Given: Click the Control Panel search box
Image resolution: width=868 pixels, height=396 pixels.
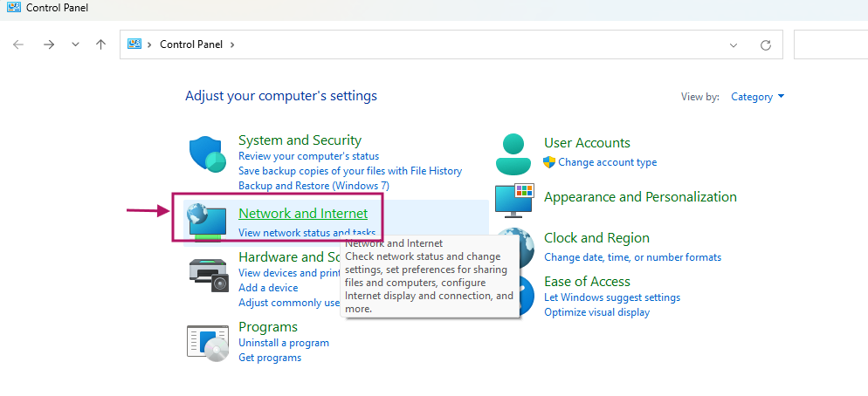Looking at the screenshot, I should click(x=830, y=44).
